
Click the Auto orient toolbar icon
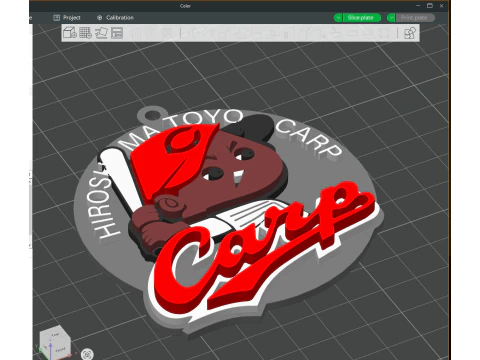(101, 33)
